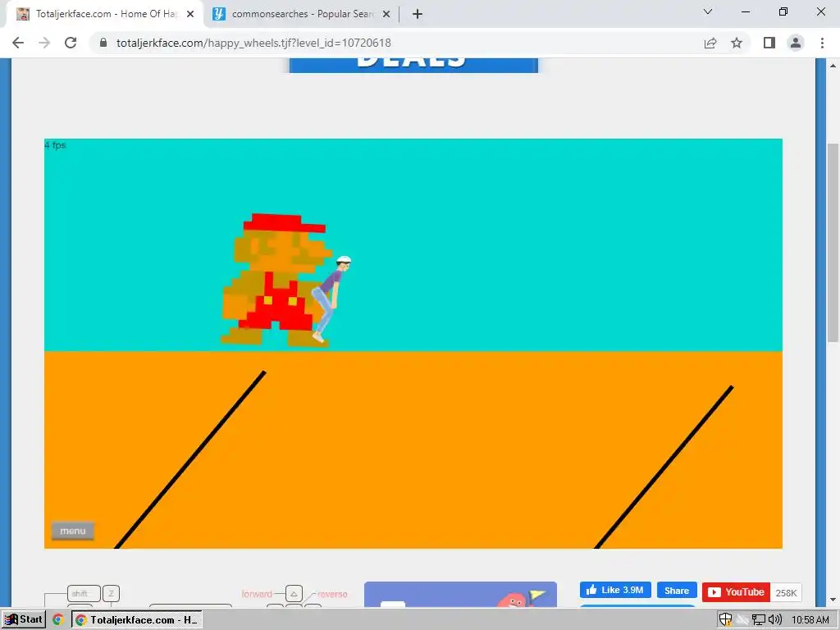View site security lock info

point(103,43)
